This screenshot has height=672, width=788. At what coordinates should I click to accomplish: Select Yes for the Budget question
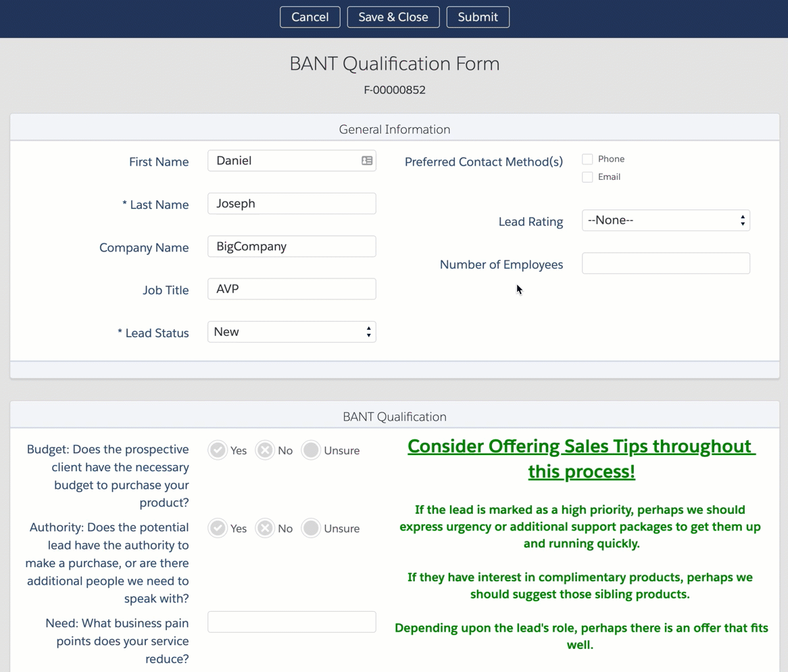coord(218,450)
